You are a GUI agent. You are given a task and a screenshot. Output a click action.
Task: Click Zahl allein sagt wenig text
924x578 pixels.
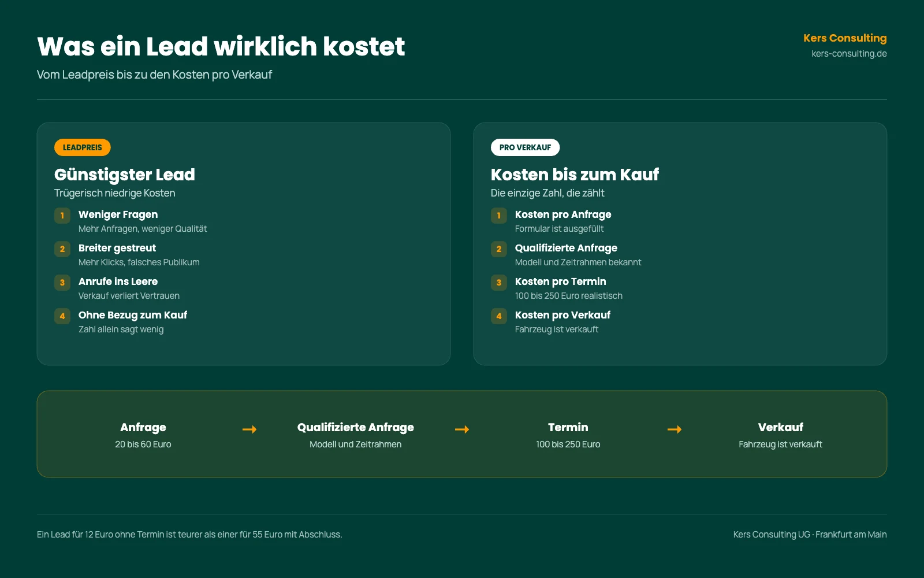tap(121, 329)
